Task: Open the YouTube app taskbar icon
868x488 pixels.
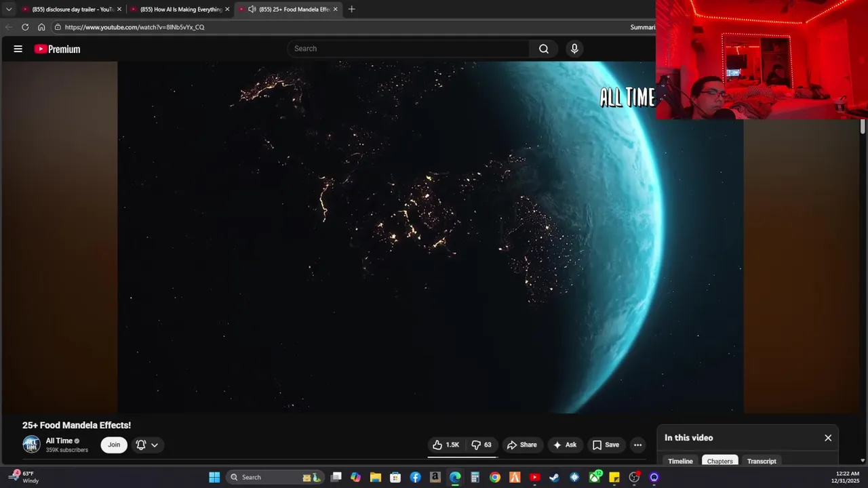Action: (x=534, y=477)
